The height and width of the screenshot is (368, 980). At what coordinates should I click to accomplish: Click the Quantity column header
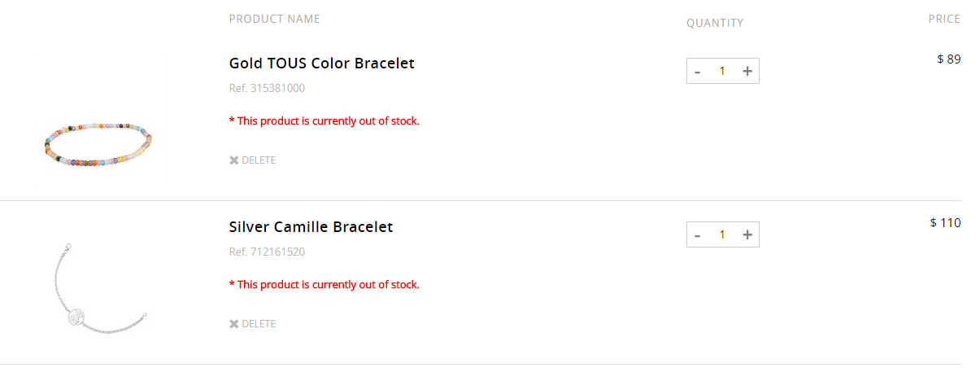[715, 23]
